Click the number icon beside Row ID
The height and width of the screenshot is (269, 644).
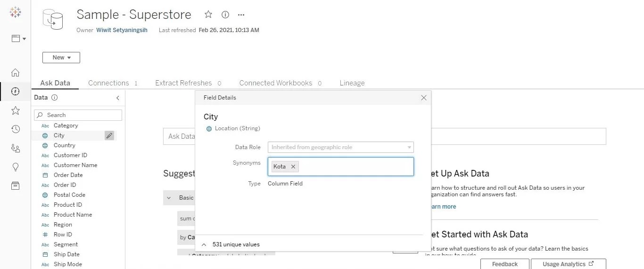click(45, 235)
